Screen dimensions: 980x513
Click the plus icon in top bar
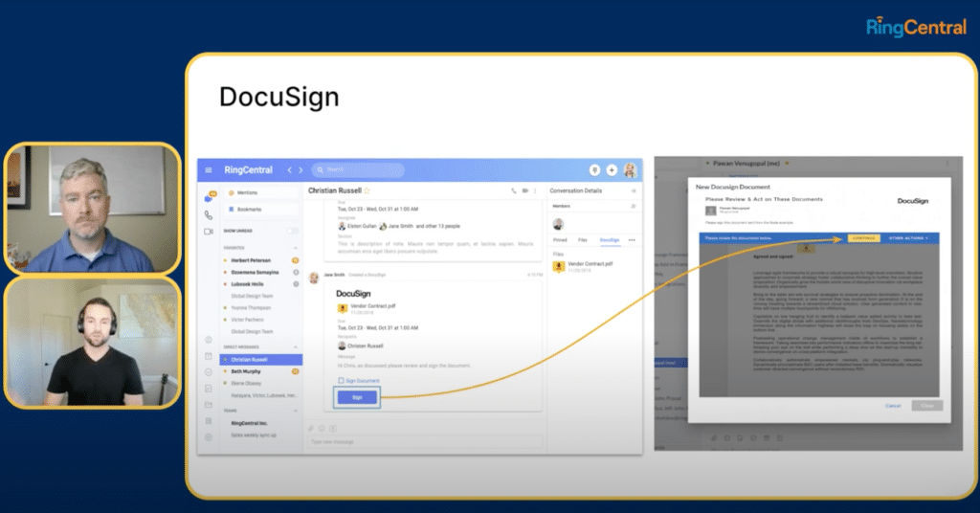612,170
